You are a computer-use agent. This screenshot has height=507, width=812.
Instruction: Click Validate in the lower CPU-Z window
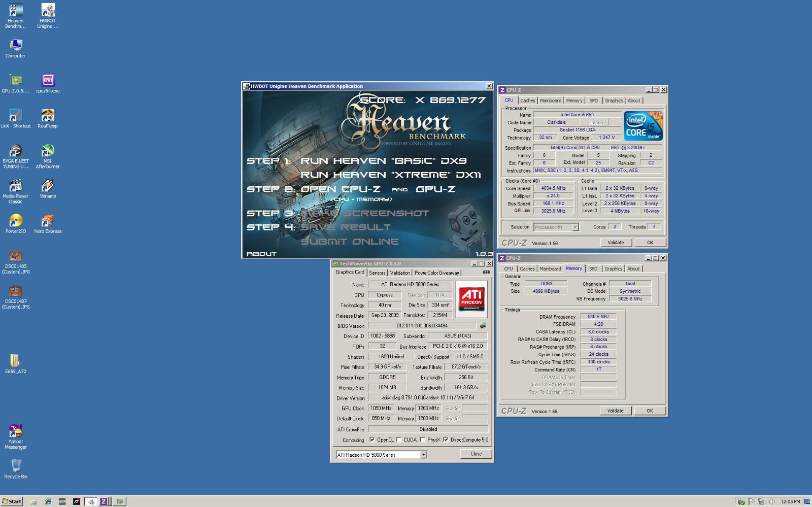(615, 411)
